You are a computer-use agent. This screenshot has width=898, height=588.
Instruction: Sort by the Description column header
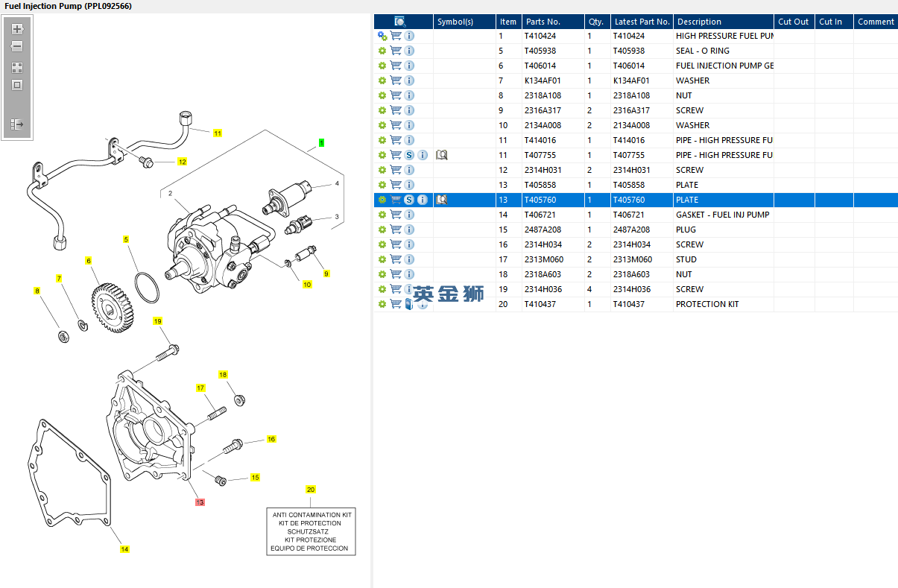[724, 22]
